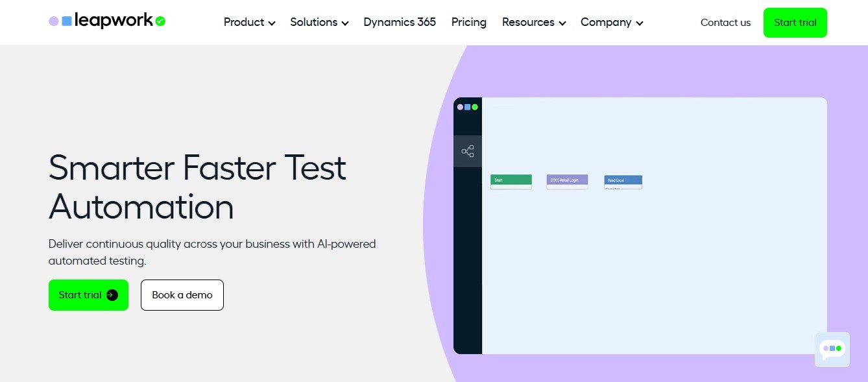Screen dimensions: 868x382
Task: Select the green Start block in the flow
Action: point(511,180)
